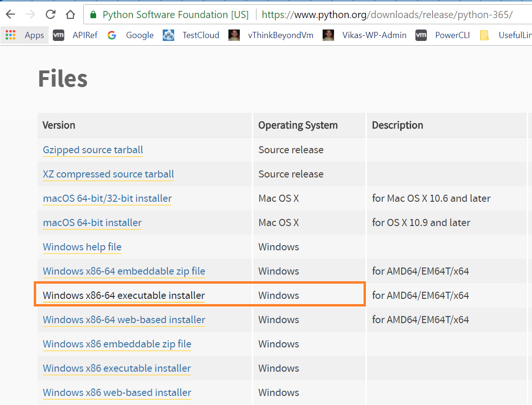This screenshot has height=405, width=532.
Task: Select 'Source release' in XZ compressed tarball row
Action: pos(291,174)
